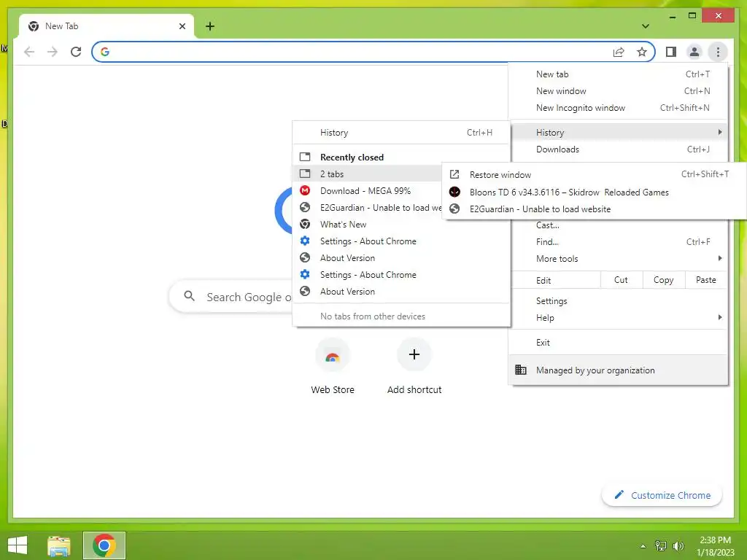Open the side panel icon

point(671,52)
